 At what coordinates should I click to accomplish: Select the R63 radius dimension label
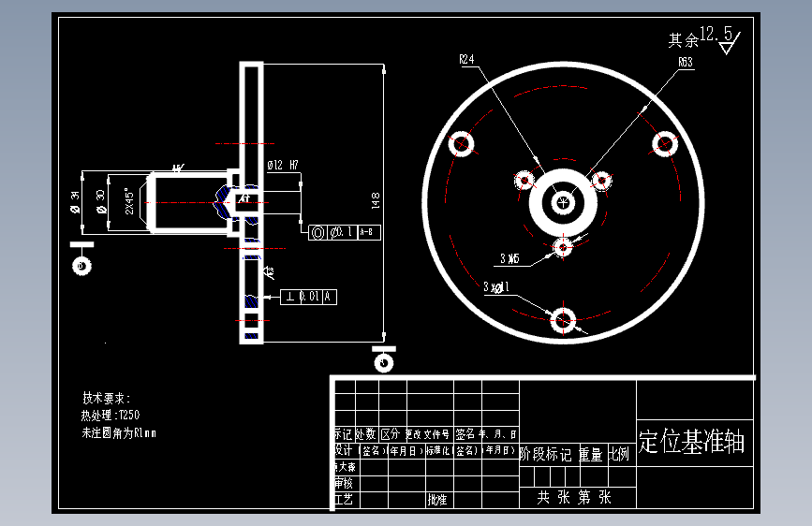coord(686,62)
